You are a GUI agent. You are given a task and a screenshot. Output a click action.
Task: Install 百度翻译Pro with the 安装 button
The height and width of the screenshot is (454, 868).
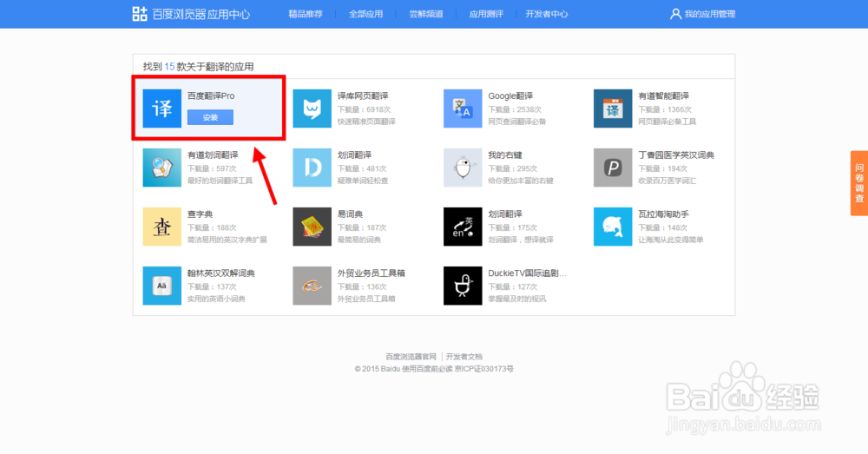pos(210,117)
